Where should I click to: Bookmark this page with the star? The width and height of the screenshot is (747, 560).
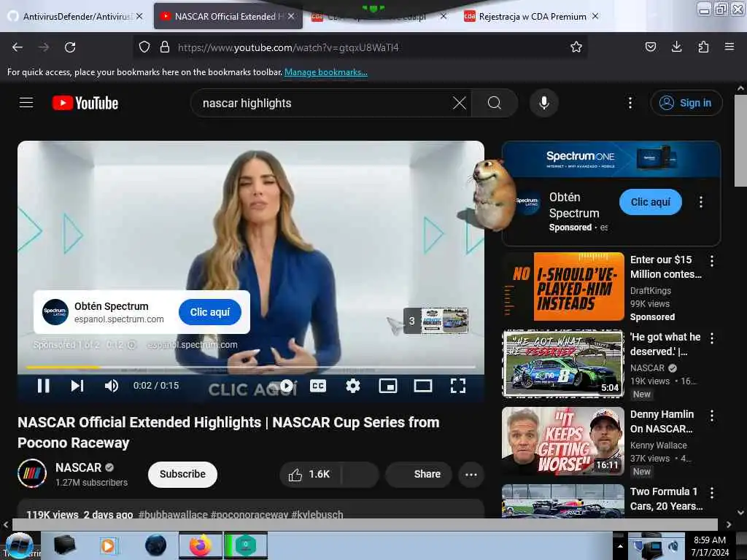[x=576, y=47]
